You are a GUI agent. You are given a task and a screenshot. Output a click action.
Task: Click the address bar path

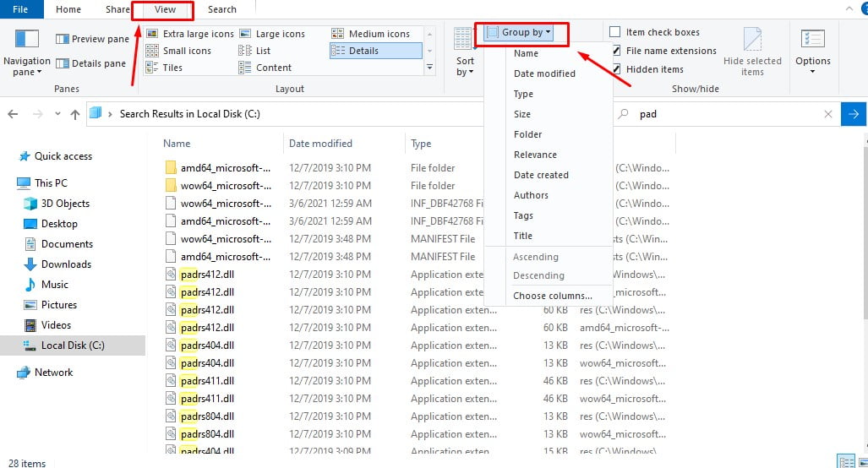tap(190, 114)
